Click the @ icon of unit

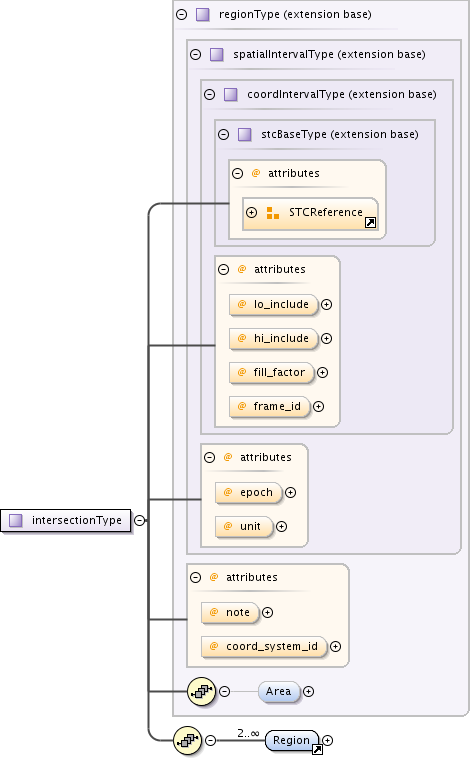point(228,526)
